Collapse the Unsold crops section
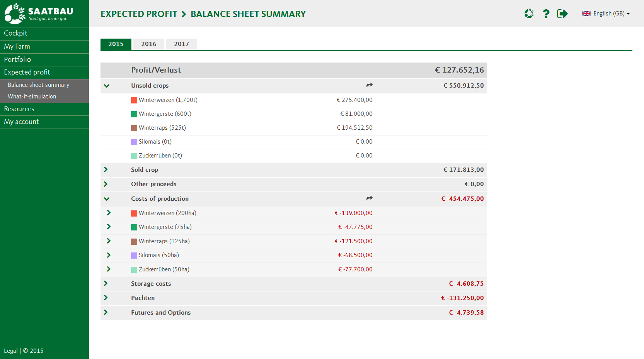Viewport: 644px width, 359px height. (107, 86)
